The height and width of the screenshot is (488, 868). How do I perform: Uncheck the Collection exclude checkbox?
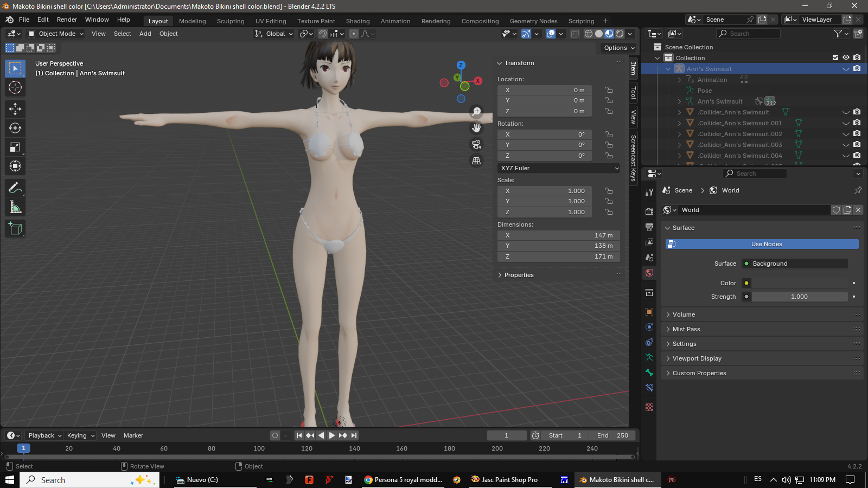(x=835, y=57)
